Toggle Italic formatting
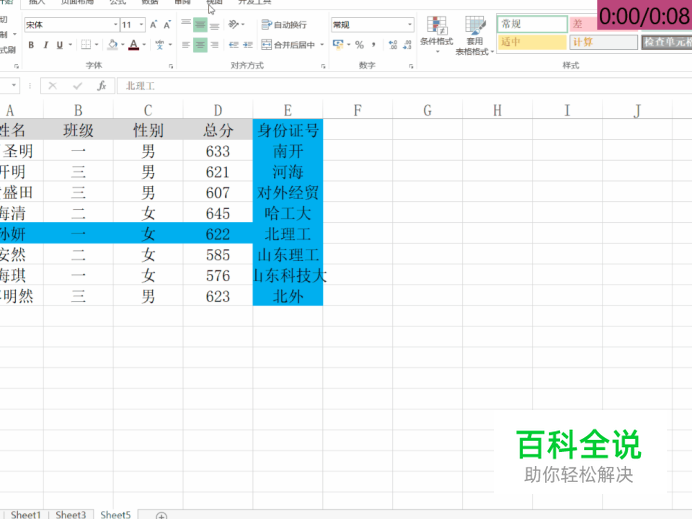692x519 pixels. point(45,45)
